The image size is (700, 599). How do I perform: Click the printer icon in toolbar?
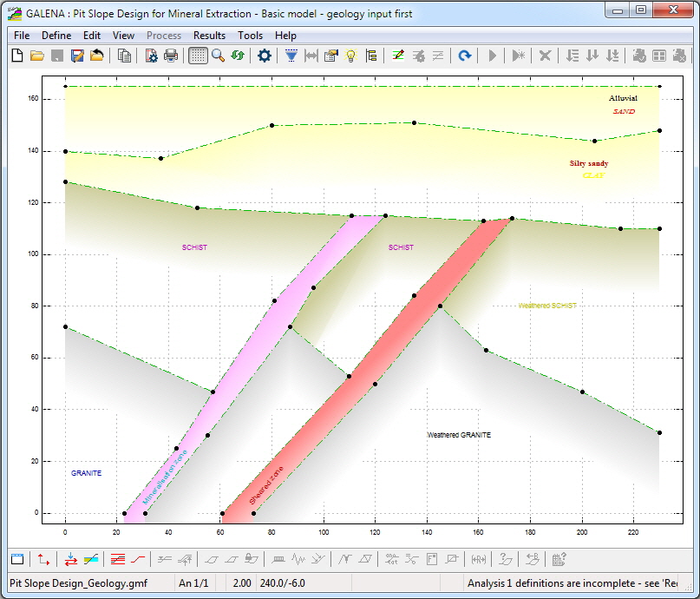coord(171,56)
